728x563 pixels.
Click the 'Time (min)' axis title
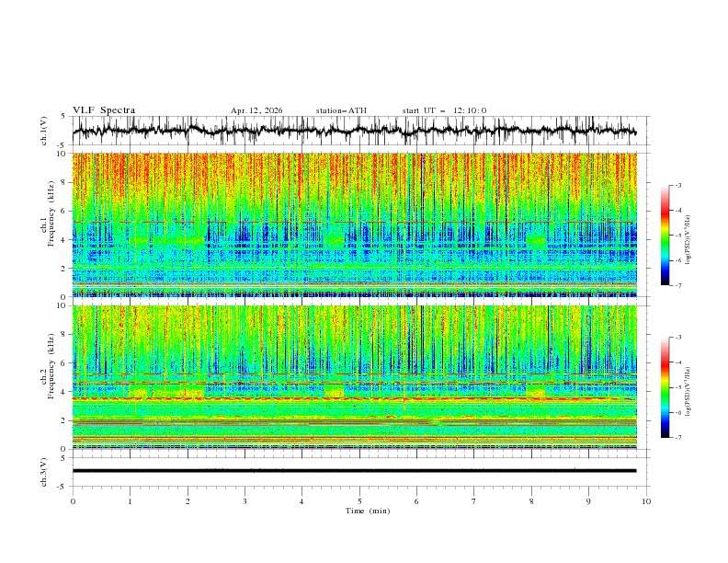click(368, 511)
